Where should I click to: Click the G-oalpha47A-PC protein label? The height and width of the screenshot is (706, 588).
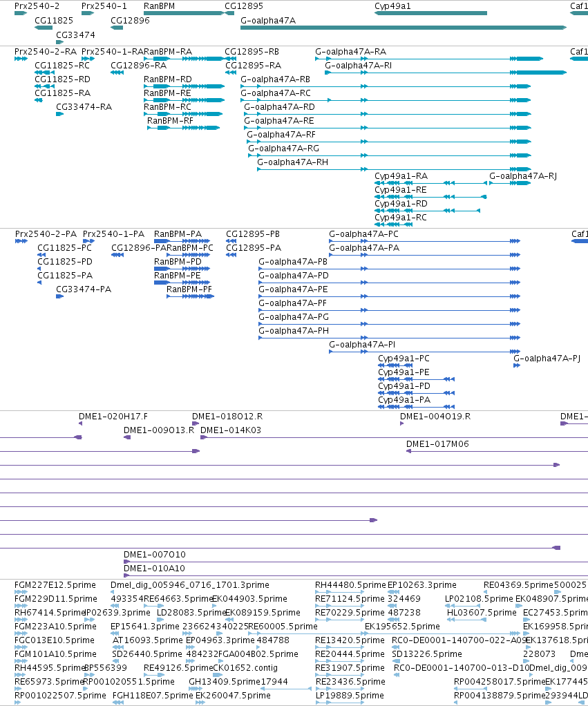coord(363,234)
